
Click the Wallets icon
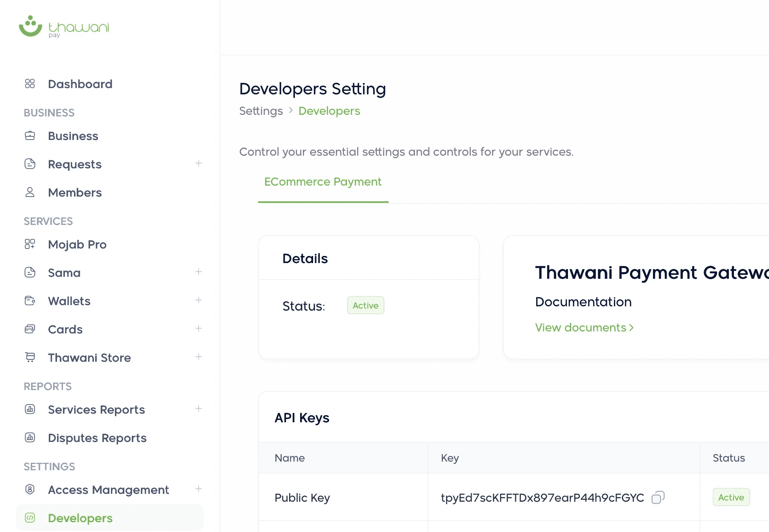coord(30,301)
